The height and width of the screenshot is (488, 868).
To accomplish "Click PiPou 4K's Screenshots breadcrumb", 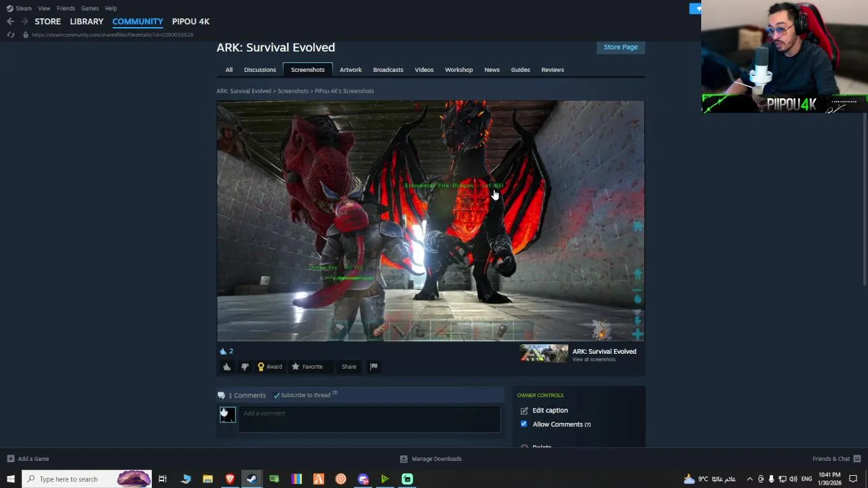I will 344,91.
